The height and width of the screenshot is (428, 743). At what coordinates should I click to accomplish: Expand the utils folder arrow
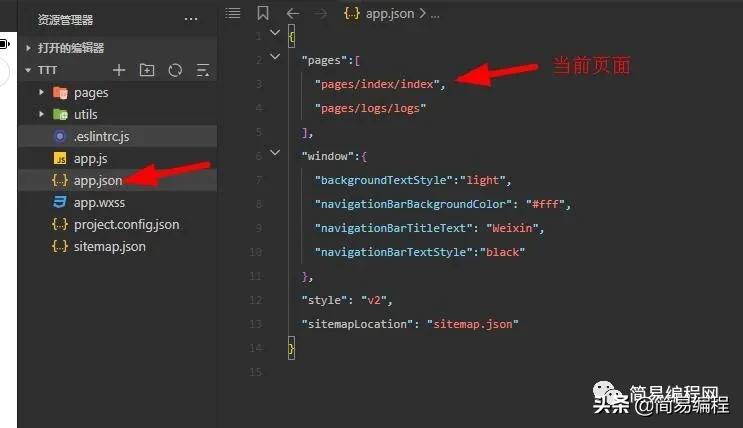pyautogui.click(x=41, y=114)
